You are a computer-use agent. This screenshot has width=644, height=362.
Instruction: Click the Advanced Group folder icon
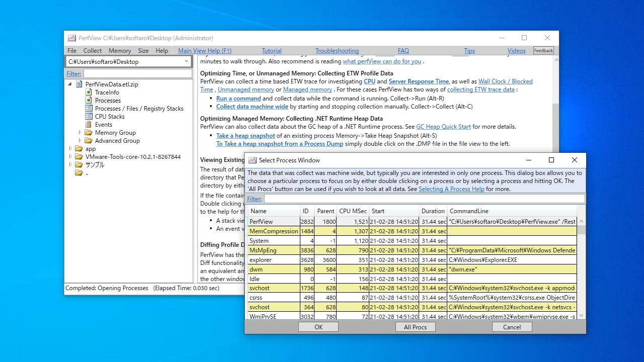pyautogui.click(x=89, y=141)
